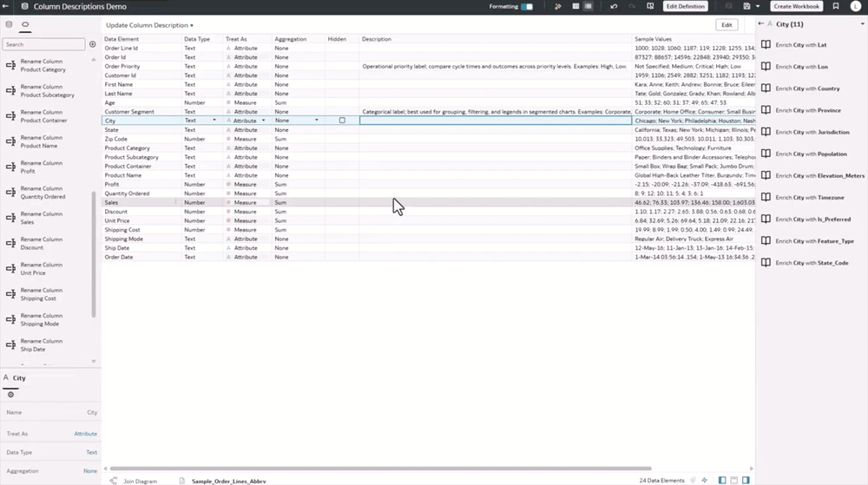Open the City row Aggregation dropdown

(317, 120)
